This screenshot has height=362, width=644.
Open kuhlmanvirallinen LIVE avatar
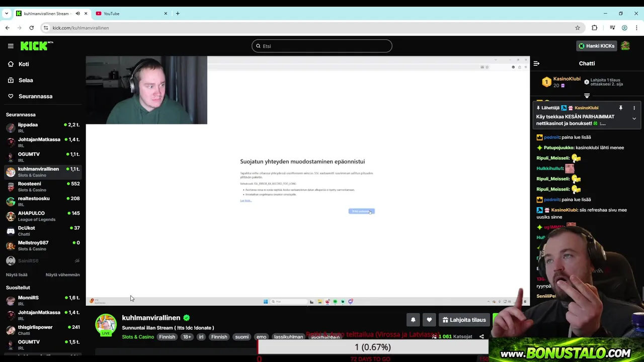point(106,325)
